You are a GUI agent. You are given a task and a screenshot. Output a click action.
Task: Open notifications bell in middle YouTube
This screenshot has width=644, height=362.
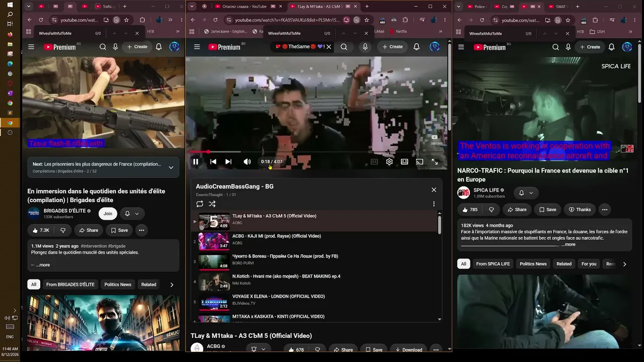click(417, 47)
